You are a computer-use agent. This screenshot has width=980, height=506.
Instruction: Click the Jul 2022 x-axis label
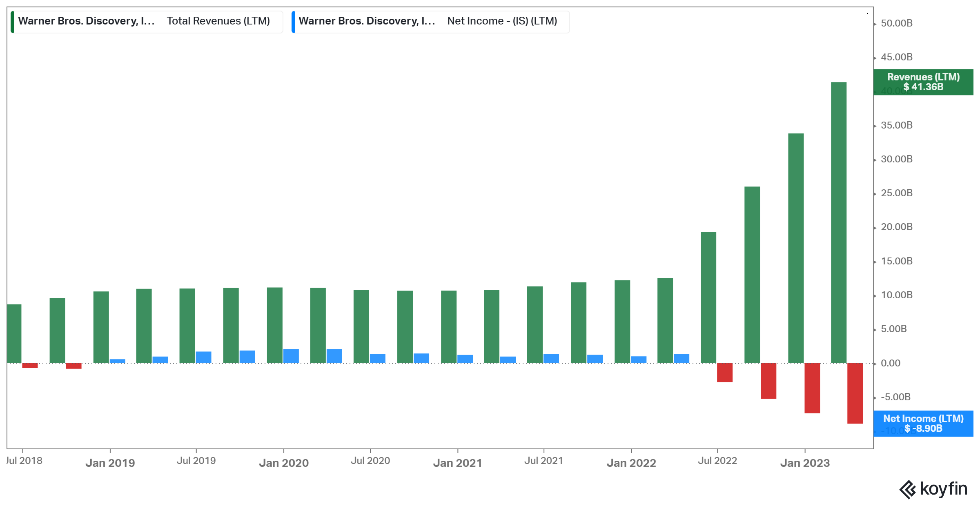tap(717, 461)
